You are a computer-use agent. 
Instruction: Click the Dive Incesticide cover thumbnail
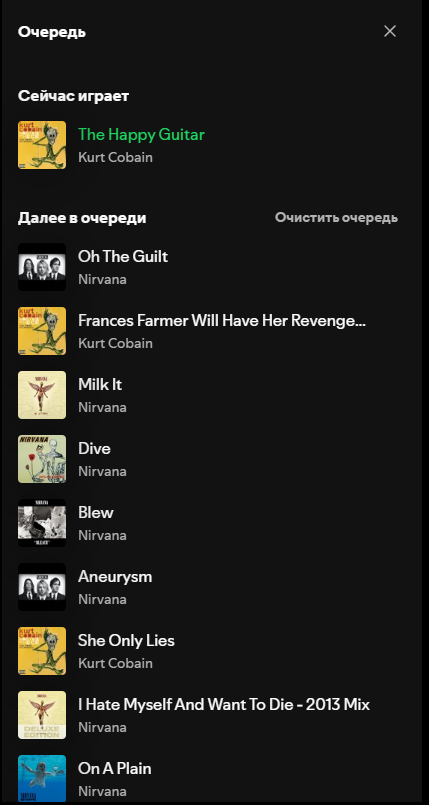(x=42, y=459)
